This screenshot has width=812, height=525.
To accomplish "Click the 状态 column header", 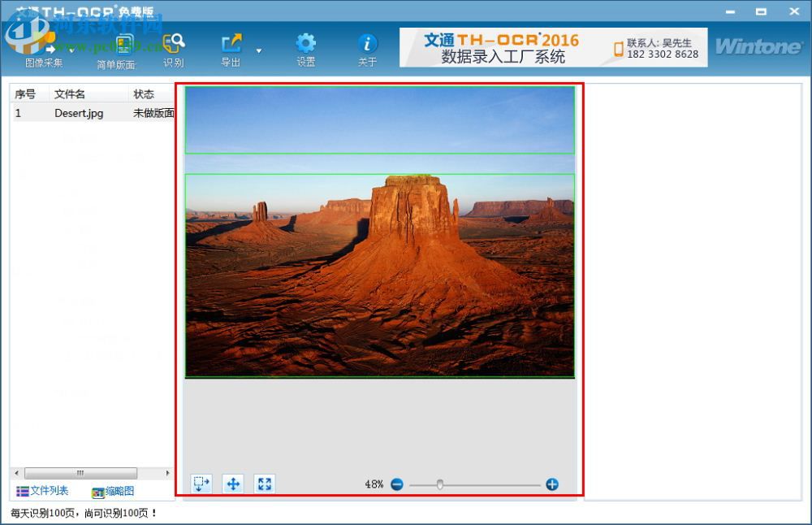I will click(x=144, y=93).
